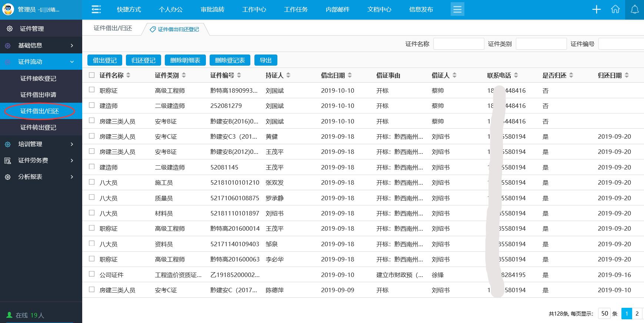Open the 快捷方式 top menu
Viewport: 644px width, 323px height.
[129, 10]
